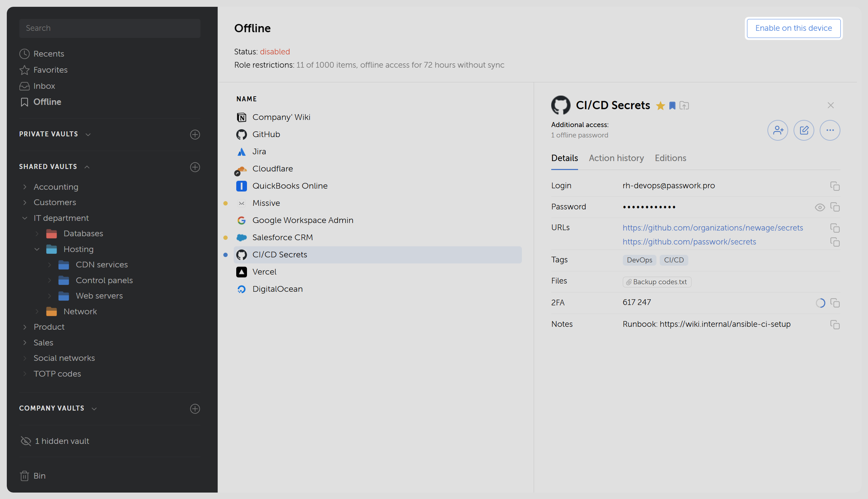Screen dimensions: 868x499
Task: Expand the CDN services folder
Action: coord(49,265)
